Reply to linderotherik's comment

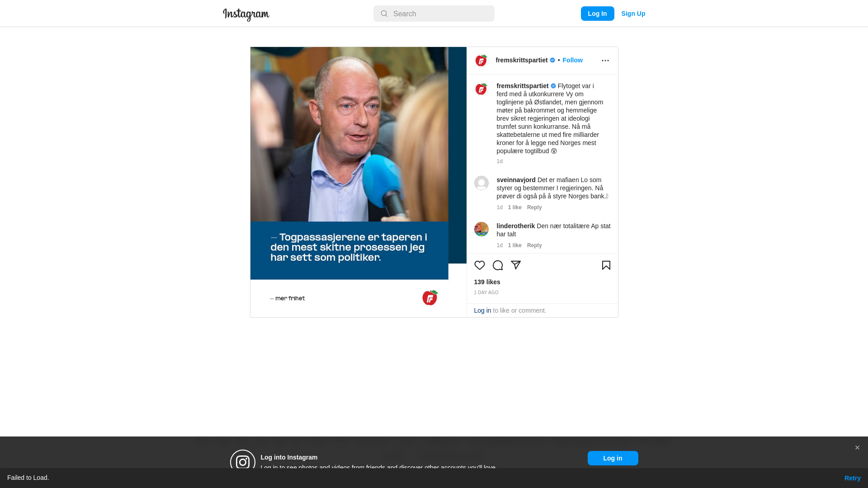[534, 245]
